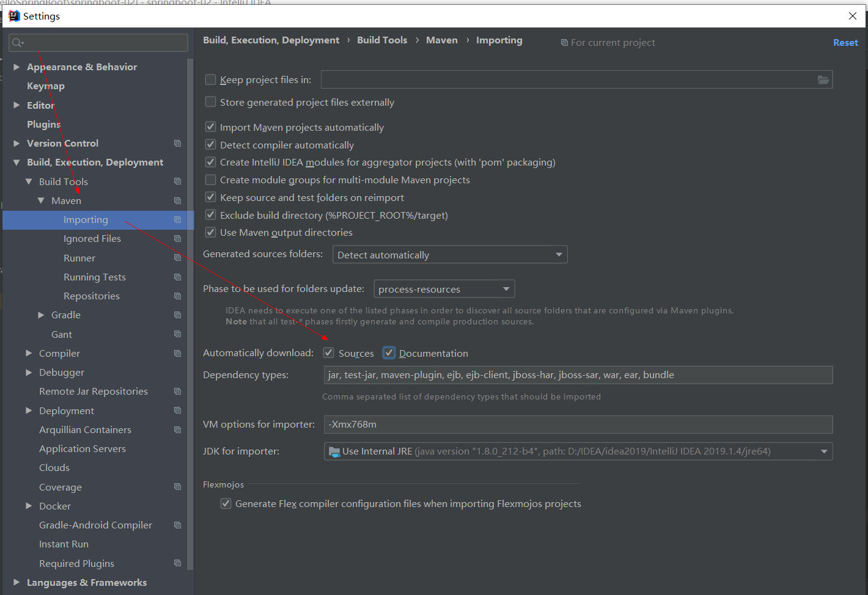Screen dimensions: 868x595
Task: Click project-level icon beside Maven
Action: 177,200
